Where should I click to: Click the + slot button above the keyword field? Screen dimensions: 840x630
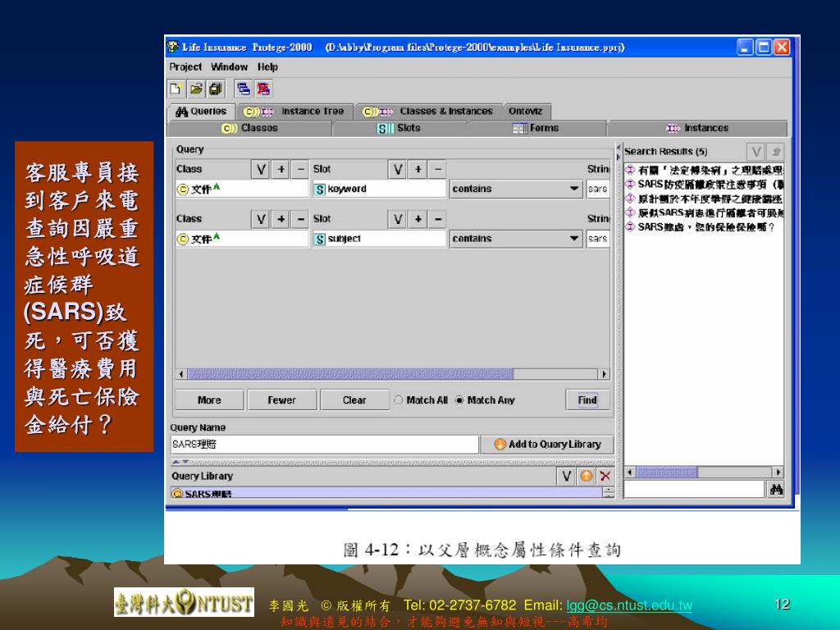click(418, 169)
